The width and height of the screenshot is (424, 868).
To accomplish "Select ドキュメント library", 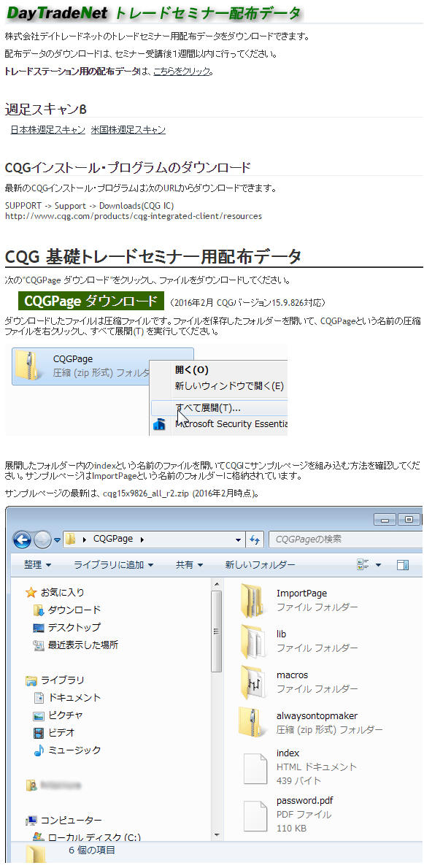I will 74,697.
